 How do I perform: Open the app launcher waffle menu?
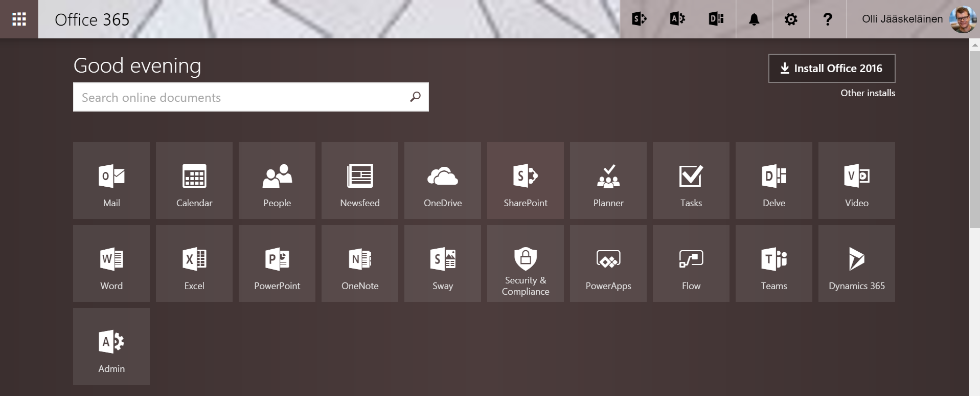(x=19, y=19)
